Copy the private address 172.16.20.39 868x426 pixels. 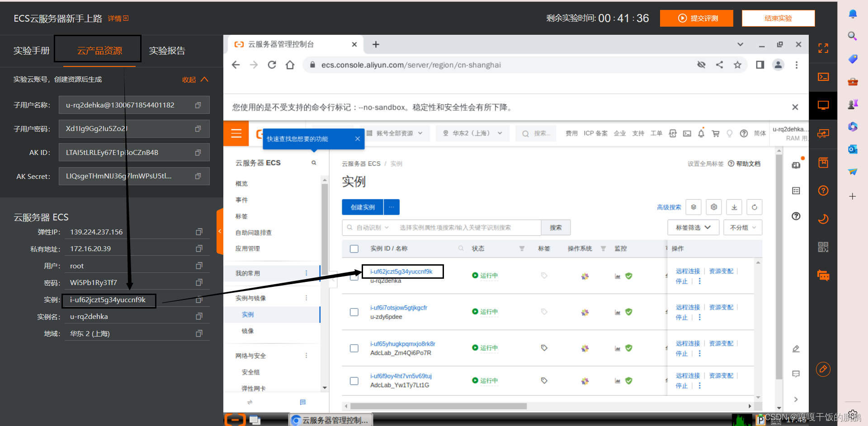point(199,248)
